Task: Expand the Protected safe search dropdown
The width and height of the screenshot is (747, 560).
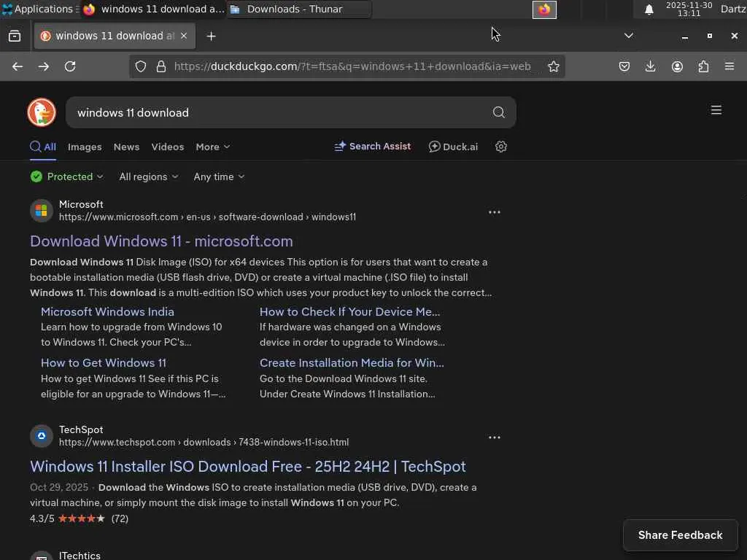Action: click(x=66, y=176)
